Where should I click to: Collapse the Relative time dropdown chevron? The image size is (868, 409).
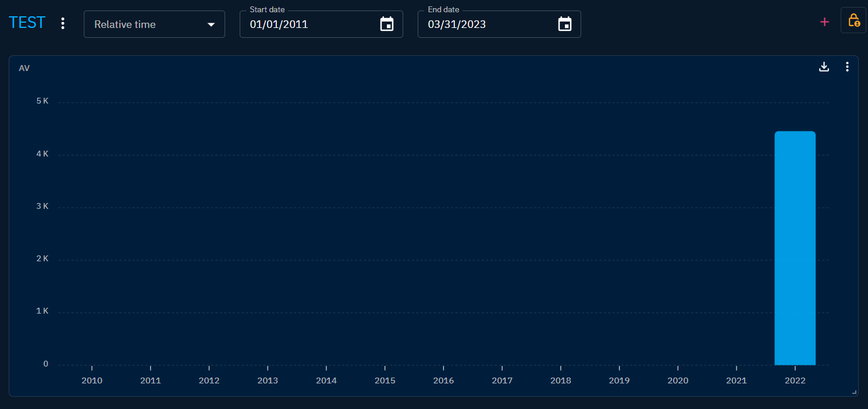pyautogui.click(x=211, y=24)
